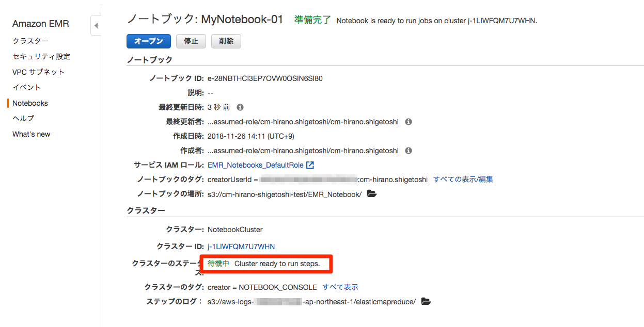This screenshot has height=327, width=644.
Task: Click the info icon beside 最終更新者
Action: [407, 121]
